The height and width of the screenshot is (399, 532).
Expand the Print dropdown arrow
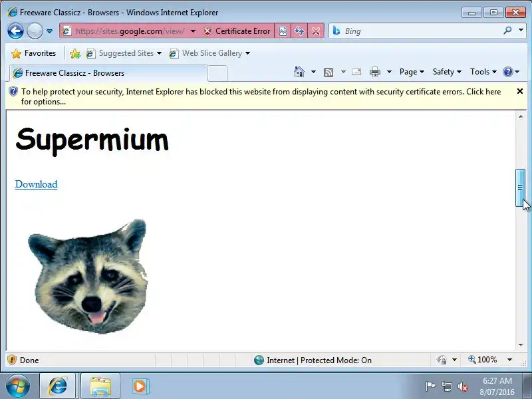(x=389, y=72)
